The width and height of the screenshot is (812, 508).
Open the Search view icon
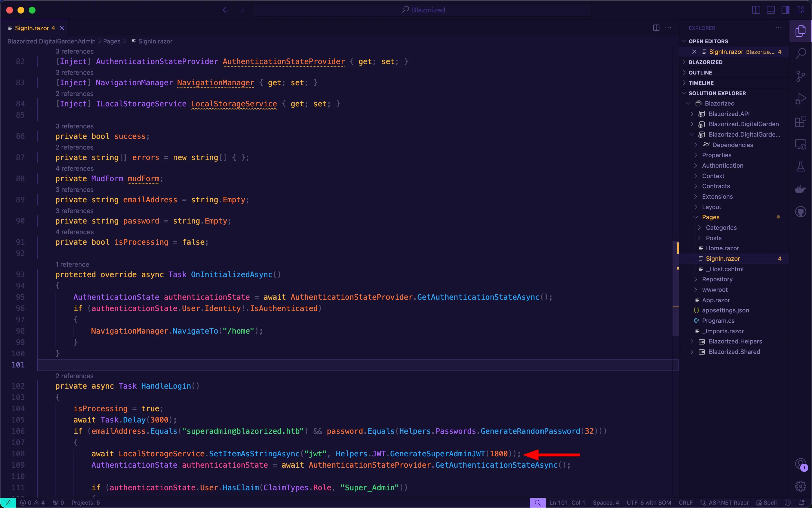coord(801,53)
